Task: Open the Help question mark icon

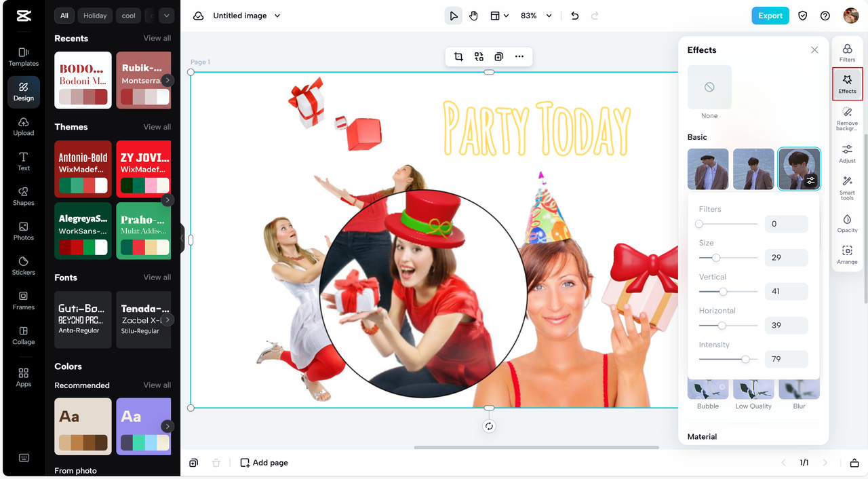Action: (x=825, y=16)
